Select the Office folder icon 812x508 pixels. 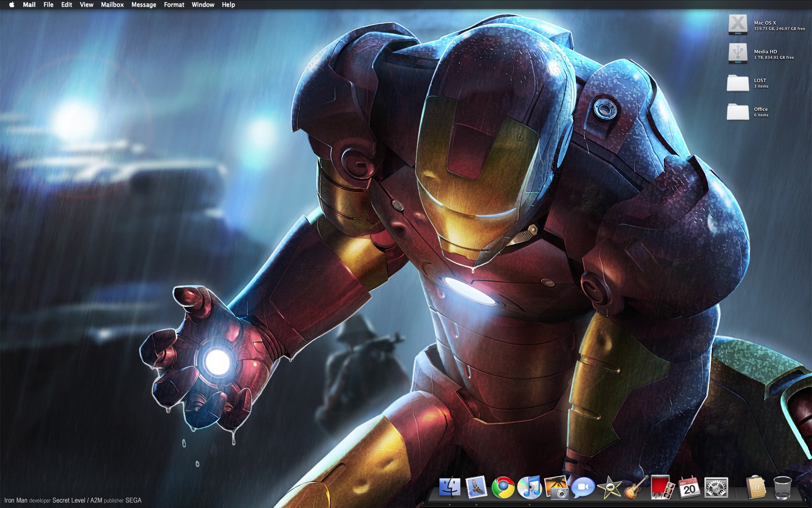(x=738, y=111)
